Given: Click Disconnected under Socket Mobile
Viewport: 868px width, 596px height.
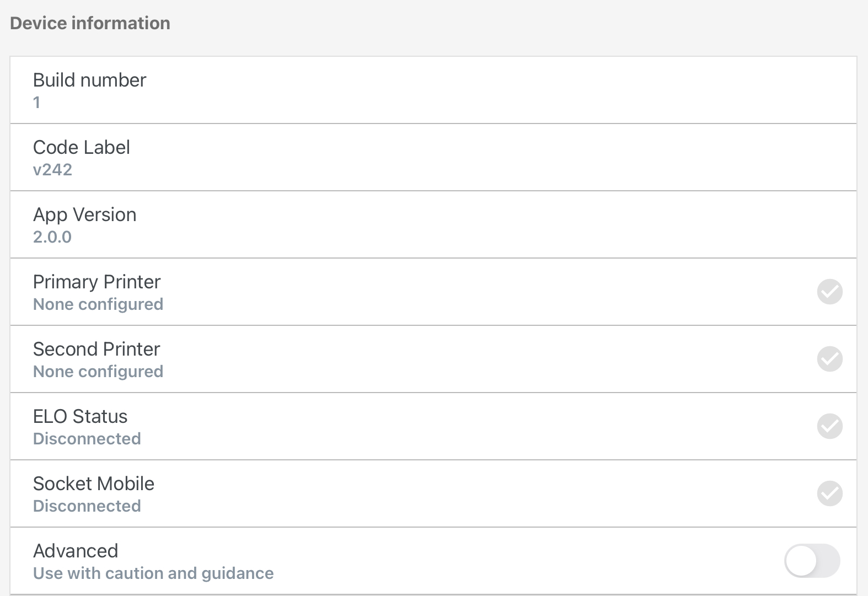Looking at the screenshot, I should point(87,506).
